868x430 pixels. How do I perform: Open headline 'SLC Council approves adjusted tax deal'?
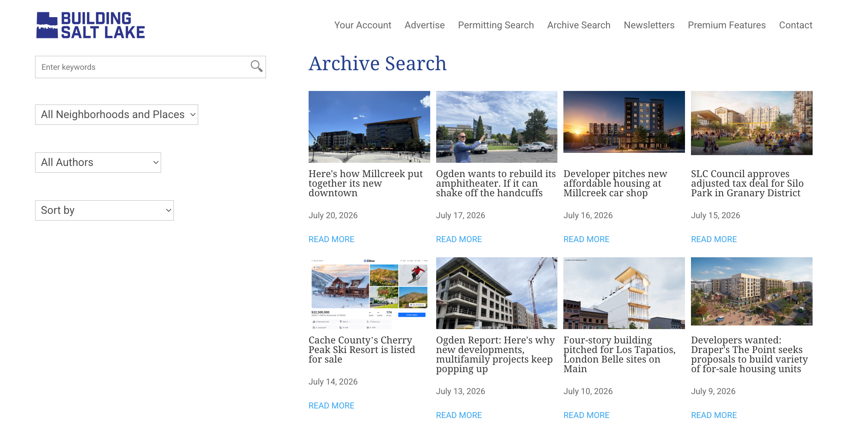click(x=748, y=183)
